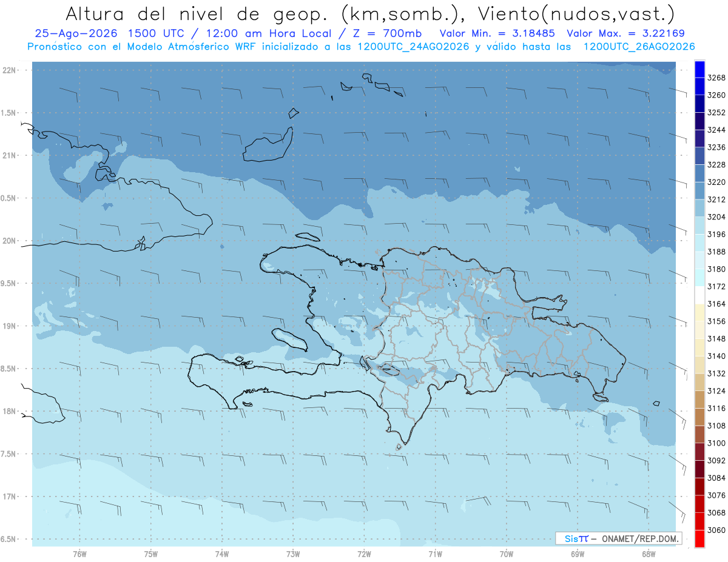This screenshot has width=728, height=562.
Task: Click the 9.5N latitude label
Action: pyautogui.click(x=8, y=283)
